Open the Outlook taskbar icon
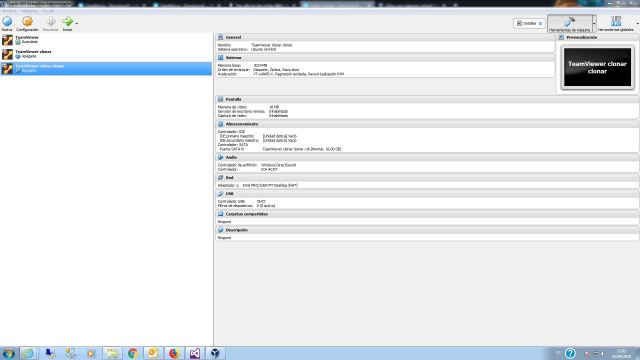This screenshot has width=640, height=360. click(153, 353)
